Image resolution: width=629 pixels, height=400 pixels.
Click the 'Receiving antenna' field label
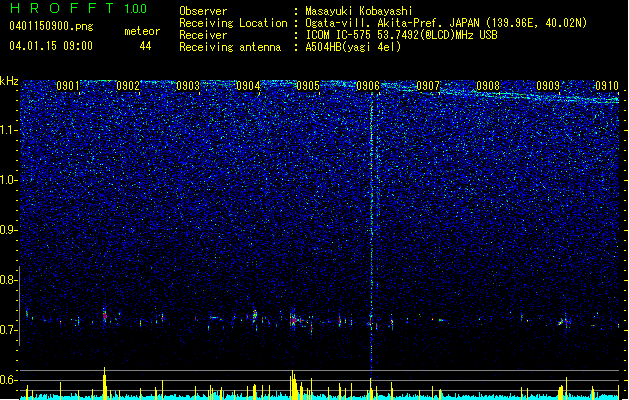point(230,47)
